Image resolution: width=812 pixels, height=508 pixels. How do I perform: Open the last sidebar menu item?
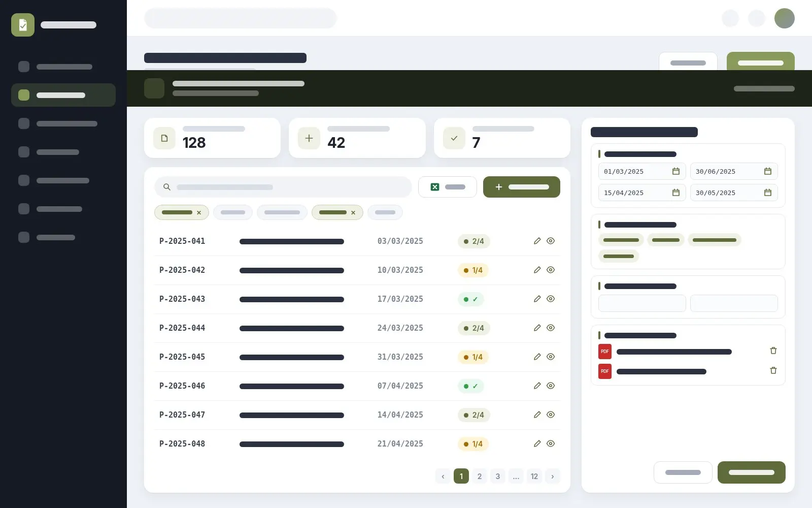click(x=63, y=237)
